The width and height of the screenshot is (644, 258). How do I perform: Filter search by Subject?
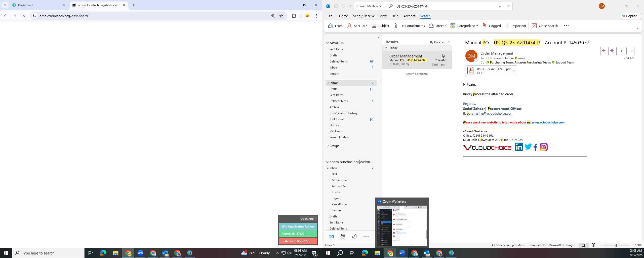pyautogui.click(x=380, y=26)
